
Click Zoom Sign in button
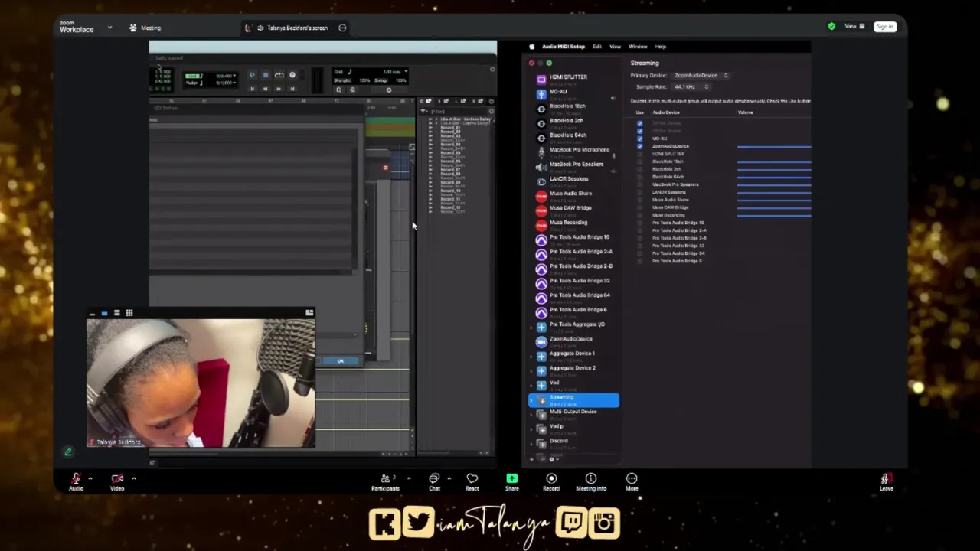click(x=884, y=27)
